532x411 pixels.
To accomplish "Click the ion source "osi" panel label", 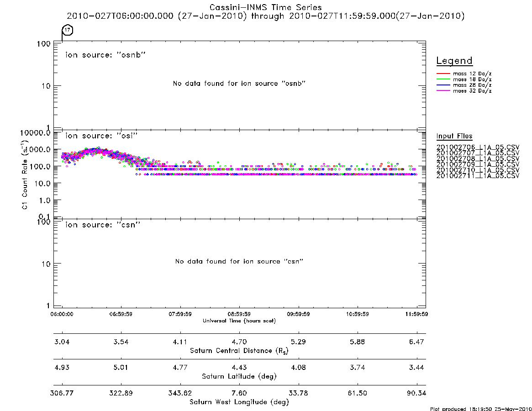I will point(101,136).
